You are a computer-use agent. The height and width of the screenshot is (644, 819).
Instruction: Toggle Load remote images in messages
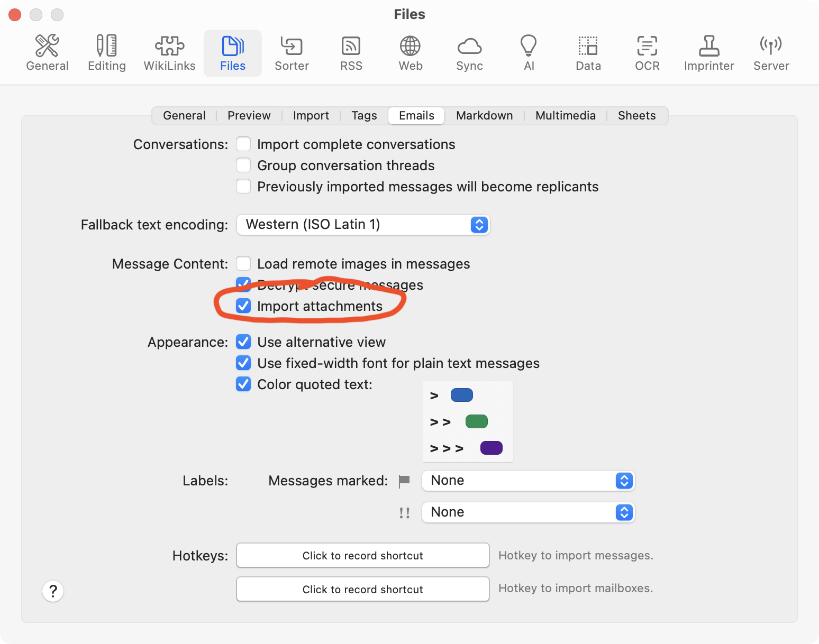[x=243, y=264]
